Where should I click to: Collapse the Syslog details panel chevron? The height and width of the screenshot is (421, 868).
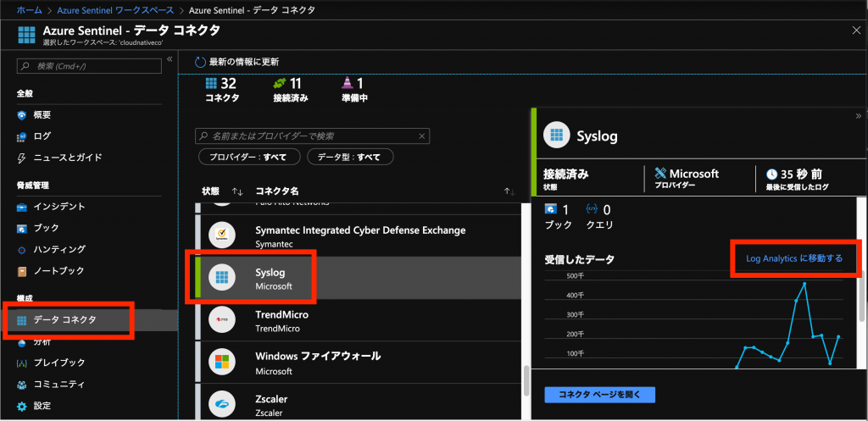coord(859,116)
